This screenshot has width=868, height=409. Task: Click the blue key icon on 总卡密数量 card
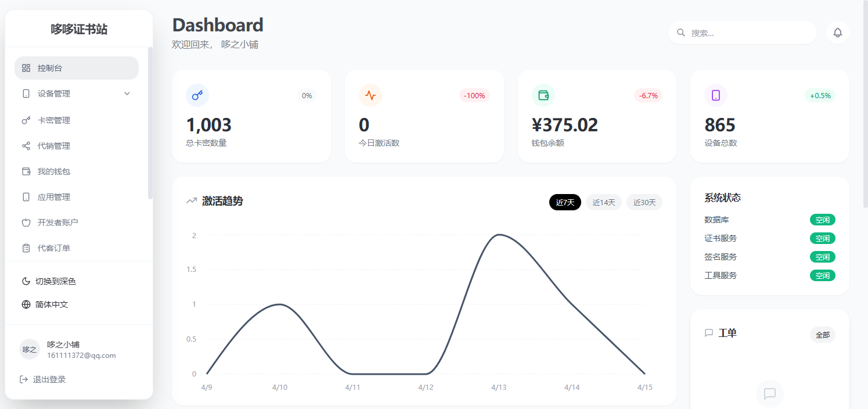click(197, 95)
